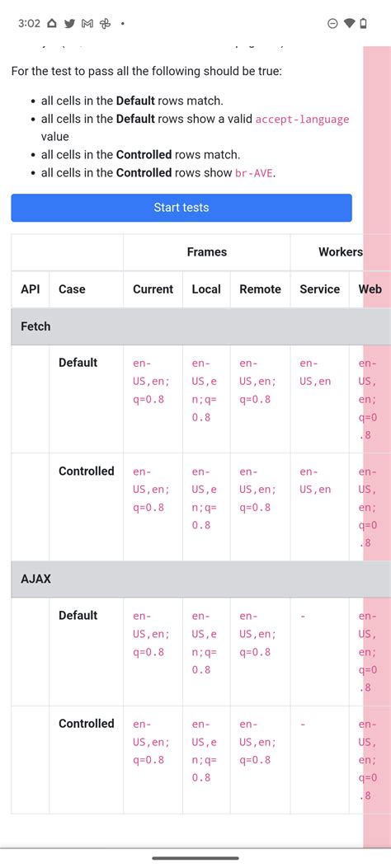
Task: Tap the Gmail notification icon
Action: tap(87, 23)
